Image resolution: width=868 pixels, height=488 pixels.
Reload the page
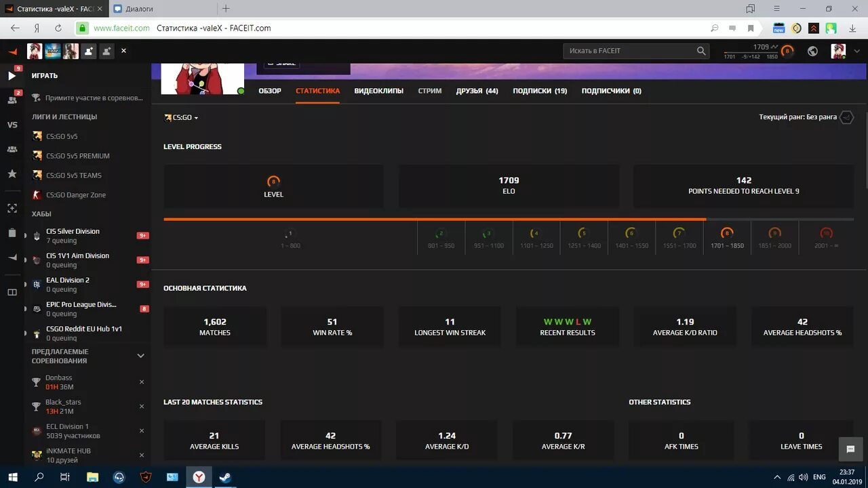pyautogui.click(x=58, y=28)
